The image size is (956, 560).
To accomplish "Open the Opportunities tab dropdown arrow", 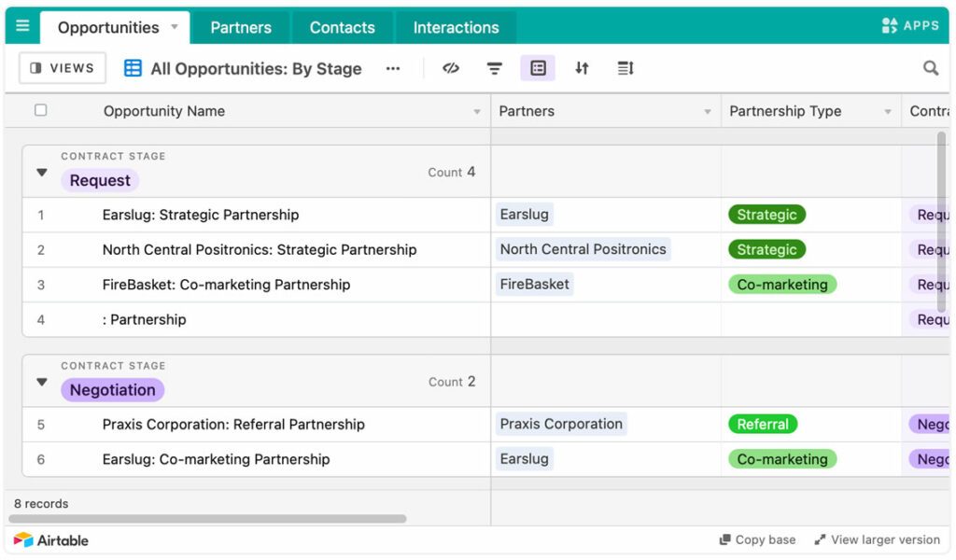I will pos(175,27).
